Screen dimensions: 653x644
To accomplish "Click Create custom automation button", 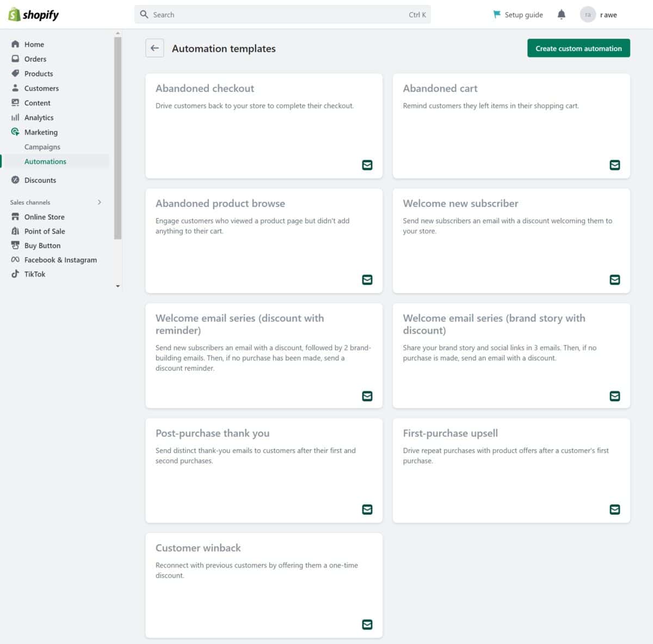I will 578,48.
